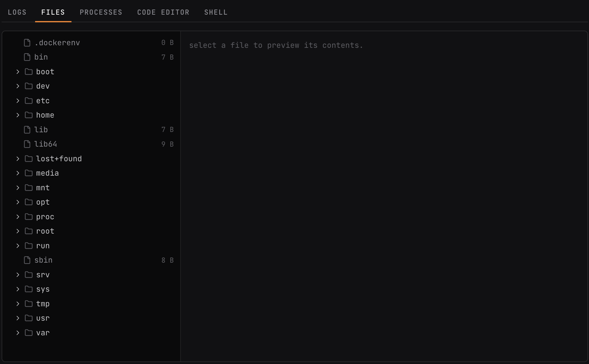Click the boot folder icon
The width and height of the screenshot is (589, 364).
click(x=29, y=72)
